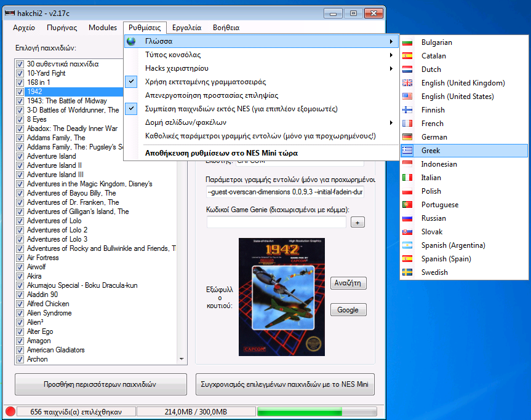Click the red status circle in status bar
This screenshot has width=531, height=420.
tap(10, 411)
